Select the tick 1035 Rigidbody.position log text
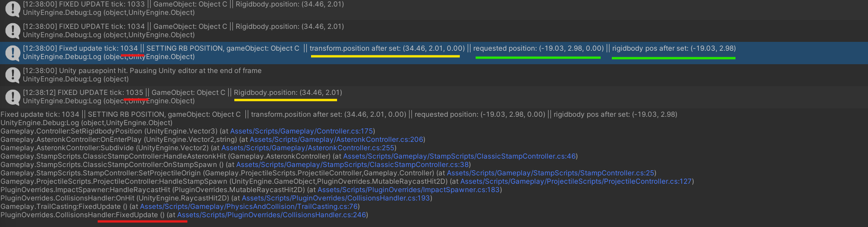Viewport: 868px width, 227px height. [182, 93]
